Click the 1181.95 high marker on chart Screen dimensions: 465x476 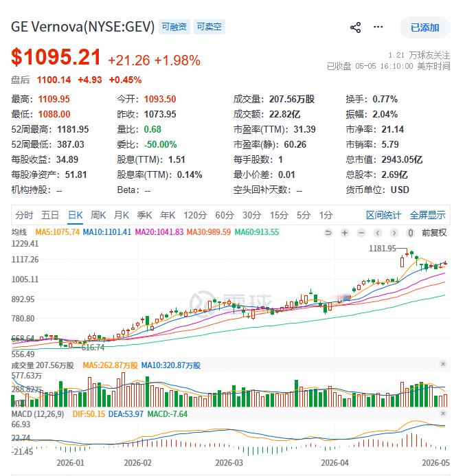click(383, 249)
